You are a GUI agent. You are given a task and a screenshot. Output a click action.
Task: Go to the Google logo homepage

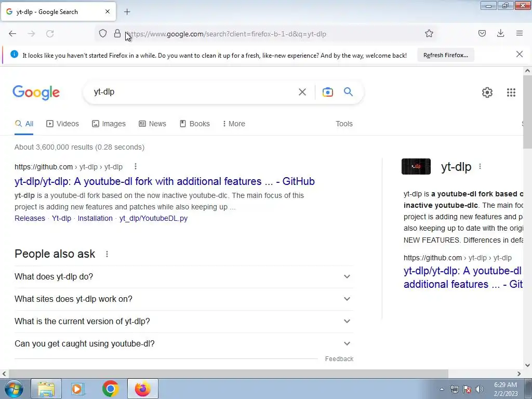point(36,92)
